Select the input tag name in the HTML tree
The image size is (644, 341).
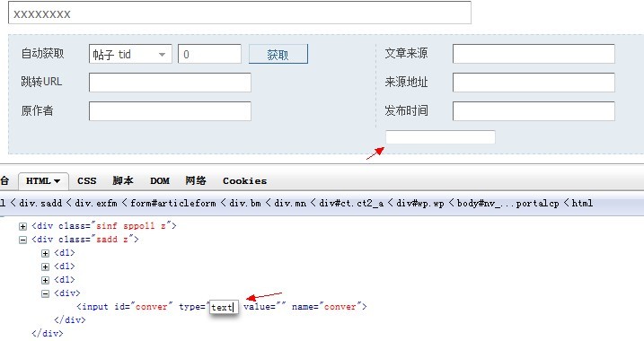pos(95,307)
